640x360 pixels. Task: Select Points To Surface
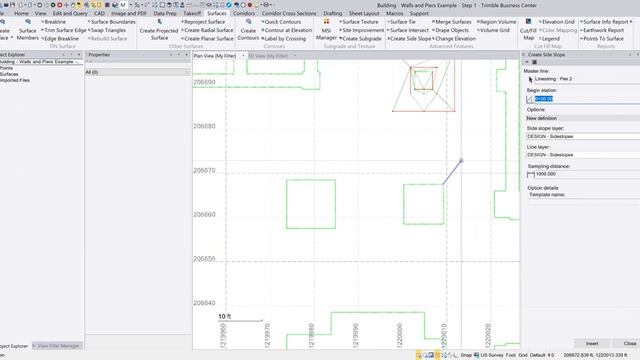click(x=602, y=38)
